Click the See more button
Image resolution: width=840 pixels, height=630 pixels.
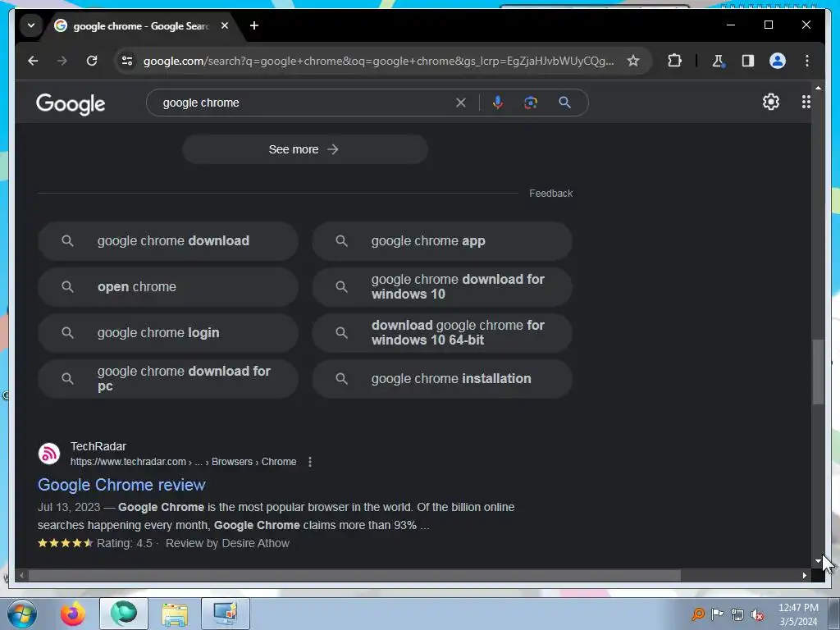click(x=305, y=149)
